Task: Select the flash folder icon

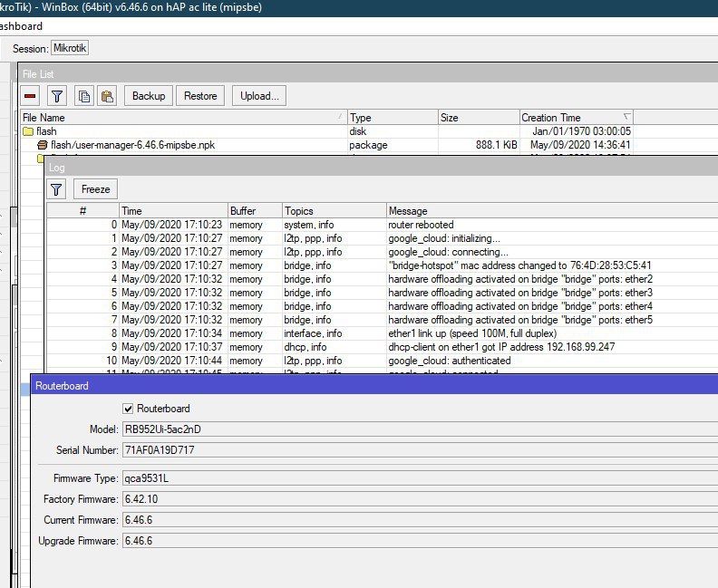Action: [28, 131]
